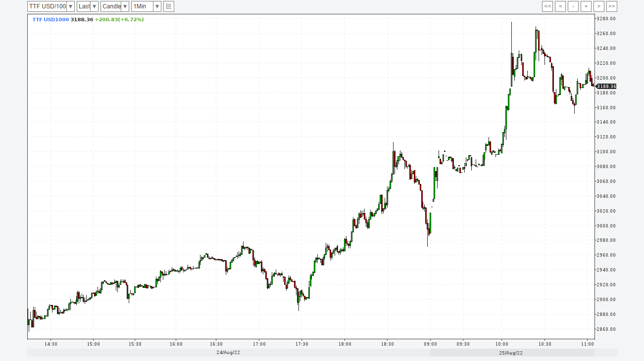The height and width of the screenshot is (361, 644).
Task: Click the 09:00 time axis label
Action: tap(430, 344)
